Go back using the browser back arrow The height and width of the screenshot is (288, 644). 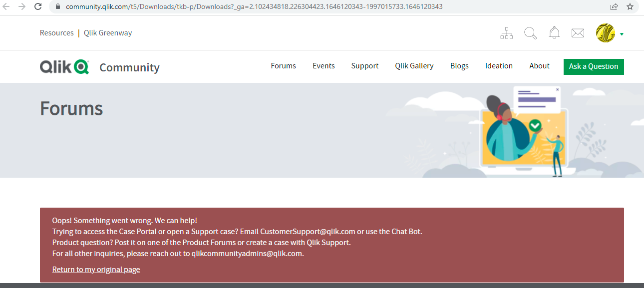click(x=6, y=6)
